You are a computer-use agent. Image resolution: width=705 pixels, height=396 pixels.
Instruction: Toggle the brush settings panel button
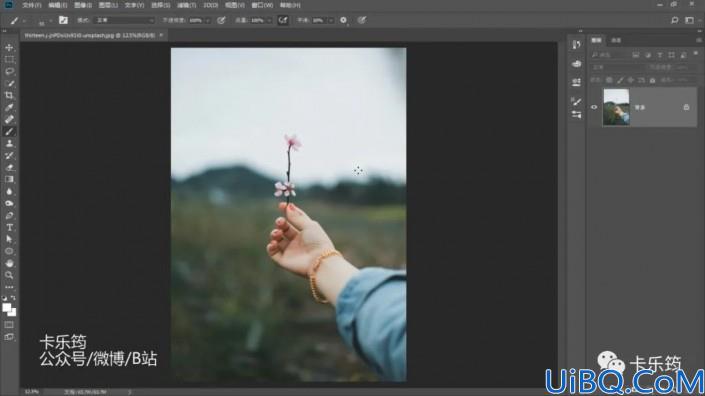point(63,20)
